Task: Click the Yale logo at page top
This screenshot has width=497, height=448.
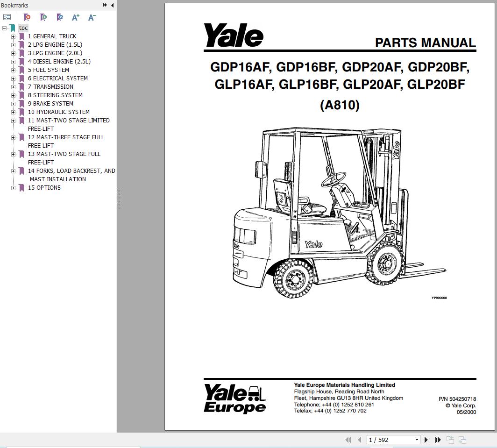Action: (233, 35)
